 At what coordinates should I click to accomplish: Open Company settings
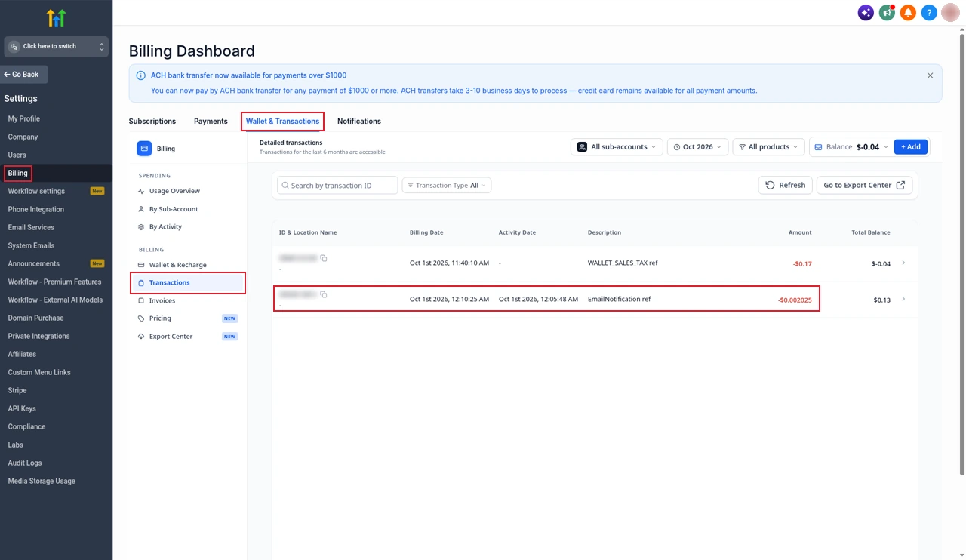coord(23,137)
